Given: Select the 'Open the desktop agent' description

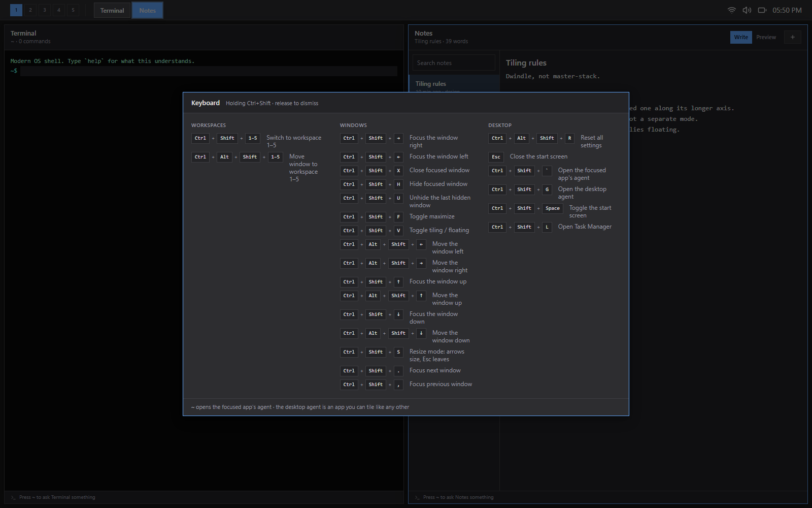Looking at the screenshot, I should click(582, 193).
